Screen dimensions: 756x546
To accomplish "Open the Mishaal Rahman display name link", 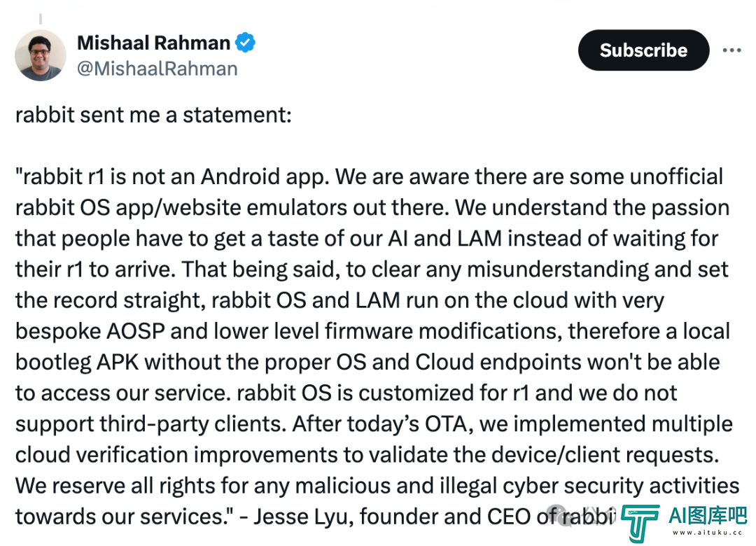I will tap(154, 43).
